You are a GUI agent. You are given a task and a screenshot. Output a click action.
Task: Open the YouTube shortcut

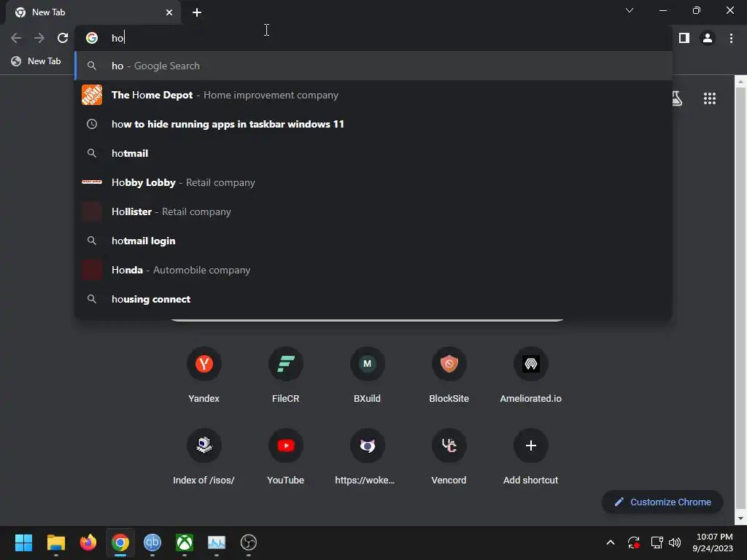pyautogui.click(x=285, y=457)
